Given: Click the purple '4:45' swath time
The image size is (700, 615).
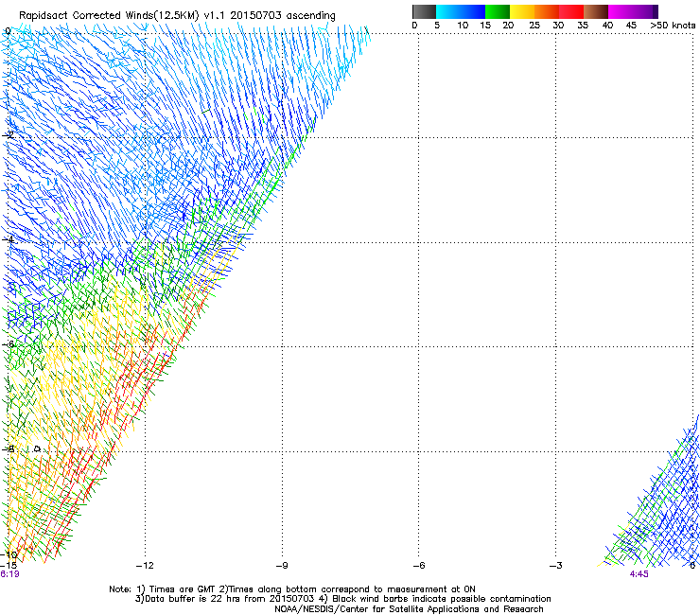Looking at the screenshot, I should [x=639, y=574].
